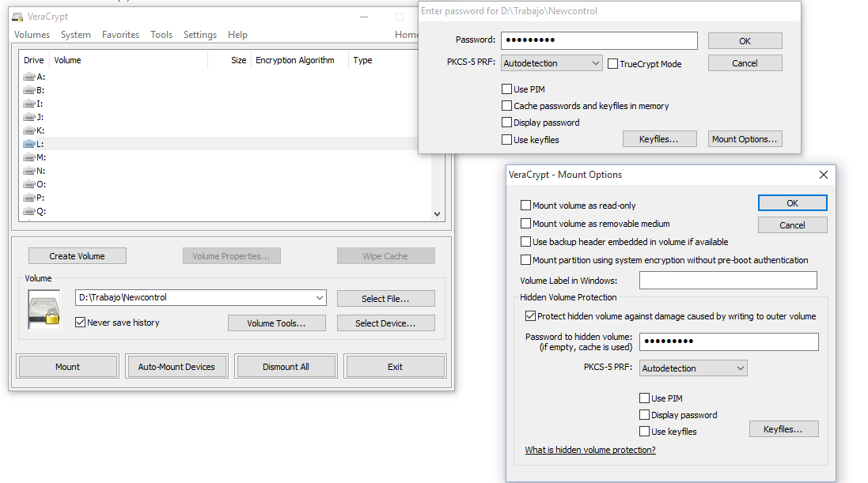Click the VeraCrypt app icon in title bar

click(17, 17)
